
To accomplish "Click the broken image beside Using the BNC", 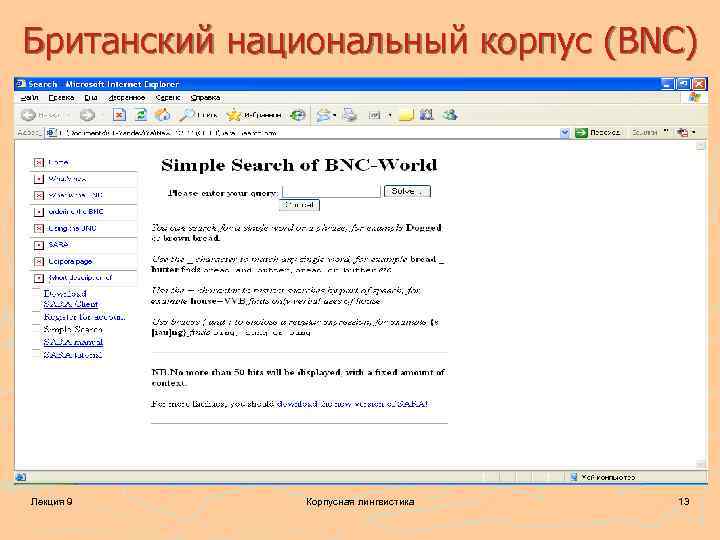I will [x=39, y=228].
